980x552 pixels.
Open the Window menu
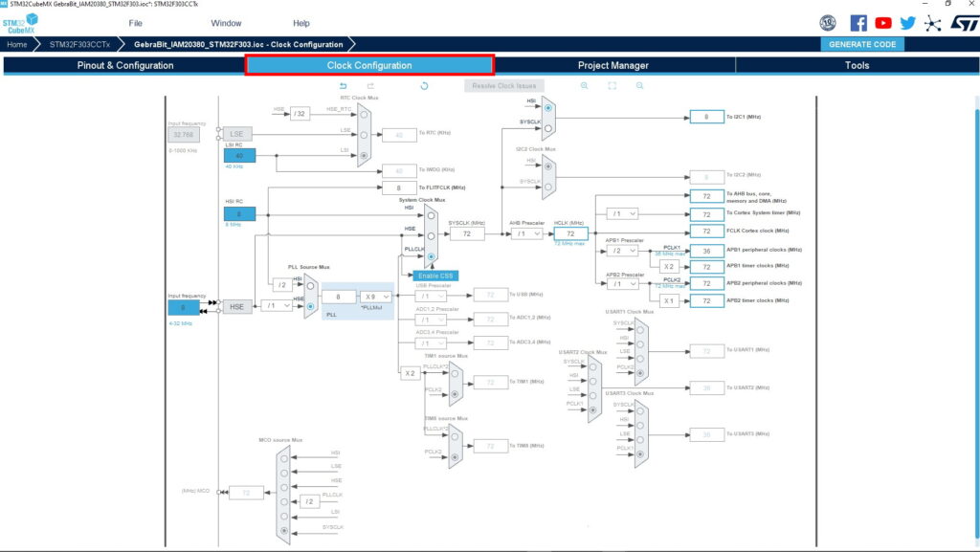[x=226, y=23]
